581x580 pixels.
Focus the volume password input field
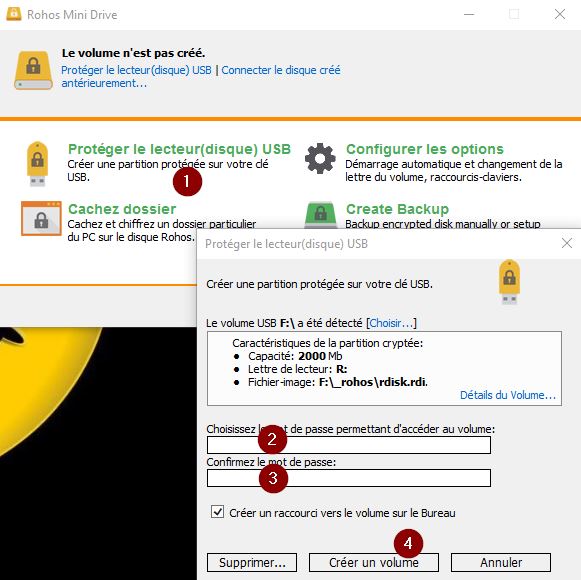pos(349,445)
